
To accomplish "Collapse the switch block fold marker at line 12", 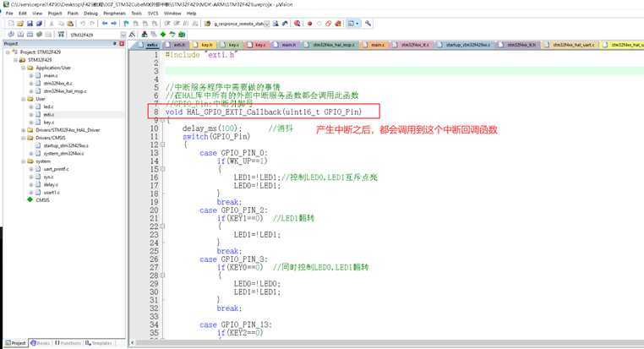I will point(162,145).
